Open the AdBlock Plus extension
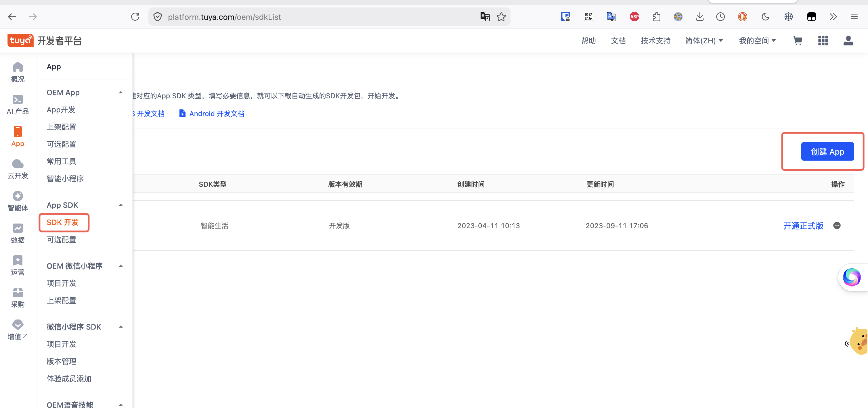Screen dimensions: 868x408 (634, 17)
